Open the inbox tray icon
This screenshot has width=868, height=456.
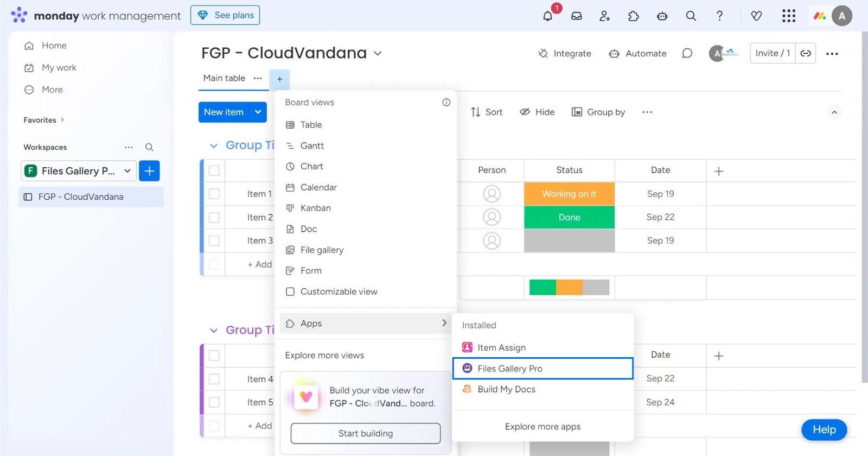576,16
